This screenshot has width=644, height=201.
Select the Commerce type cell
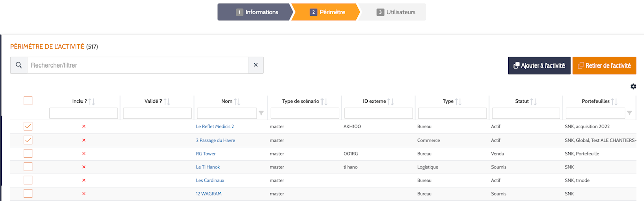pos(429,140)
